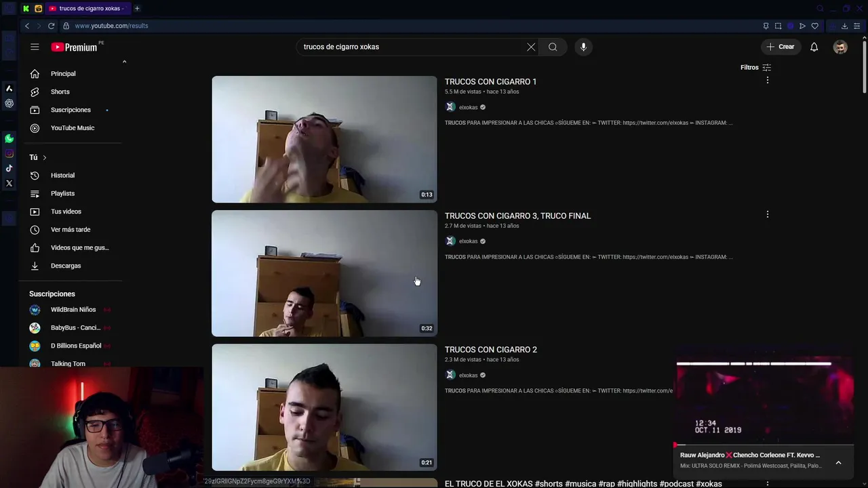This screenshot has height=488, width=868.
Task: Open ChatGPT in the browser sidebar
Action: click(9, 103)
